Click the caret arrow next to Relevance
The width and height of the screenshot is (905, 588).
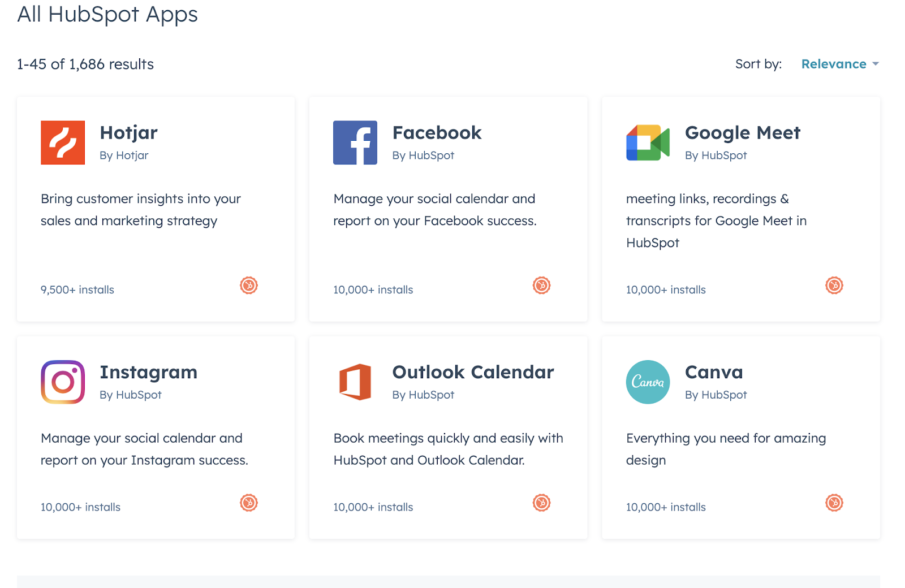(x=876, y=64)
